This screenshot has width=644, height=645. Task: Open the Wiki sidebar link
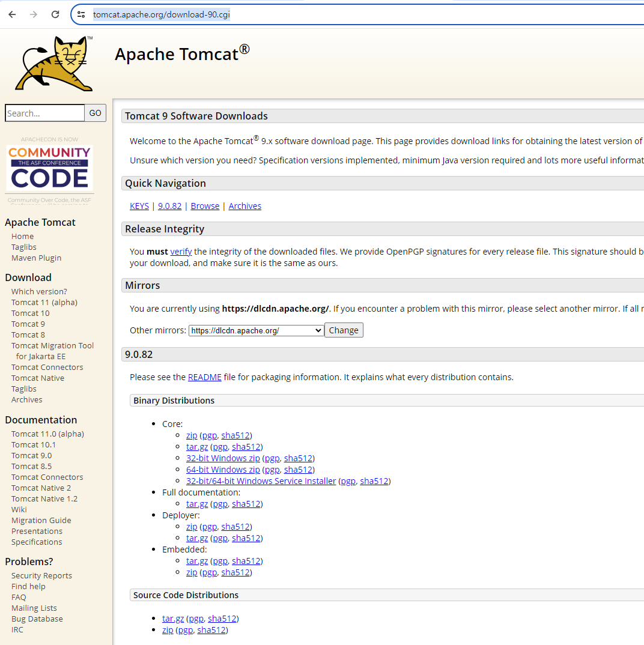[x=19, y=509]
